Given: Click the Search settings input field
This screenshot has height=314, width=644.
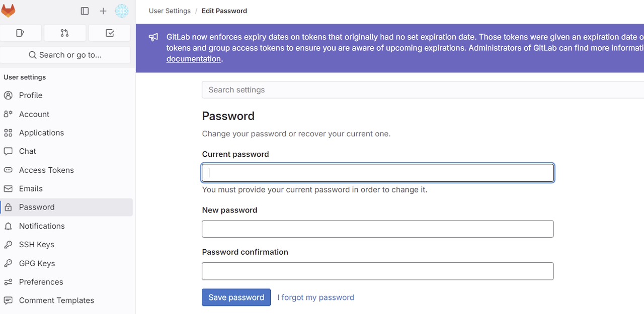Looking at the screenshot, I should (423, 90).
